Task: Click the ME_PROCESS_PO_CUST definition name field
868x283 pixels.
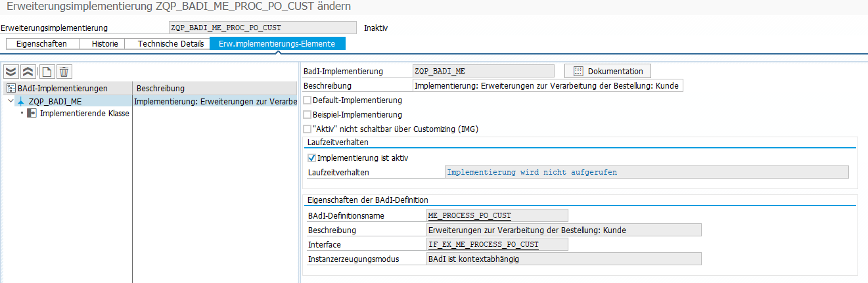Action: coord(497,215)
